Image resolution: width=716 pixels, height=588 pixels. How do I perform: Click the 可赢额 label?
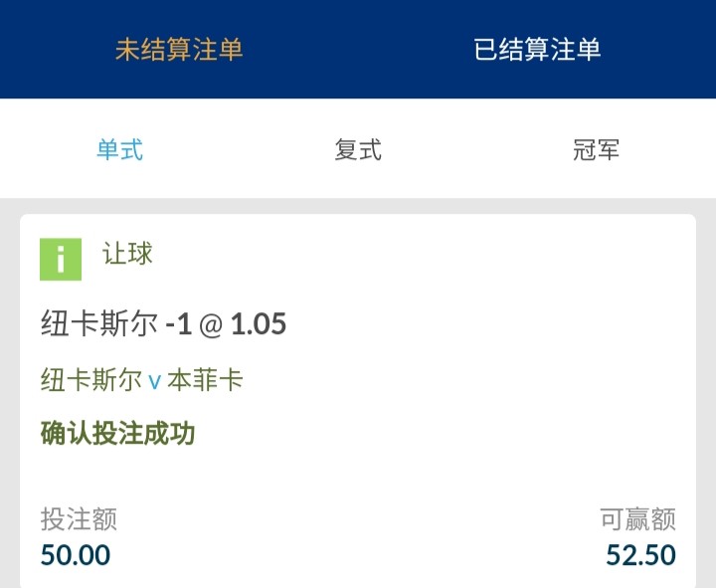point(637,518)
